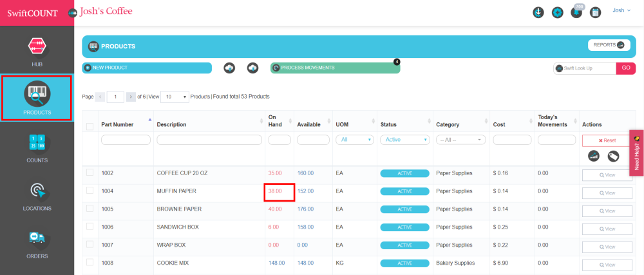
Task: Click the Josh's Coffee logo icon
Action: (73, 12)
